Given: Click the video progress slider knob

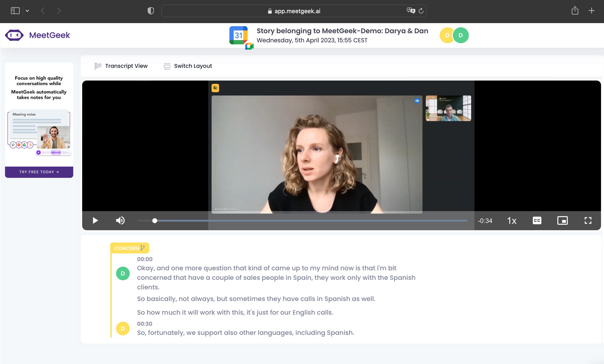Looking at the screenshot, I should [x=155, y=221].
